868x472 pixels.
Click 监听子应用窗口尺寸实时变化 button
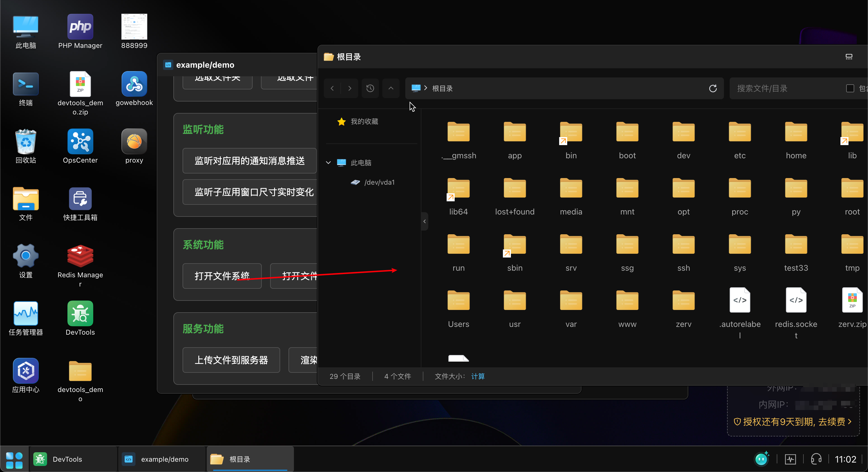point(249,192)
